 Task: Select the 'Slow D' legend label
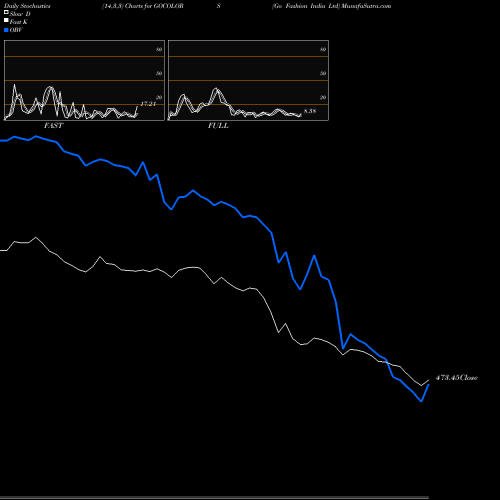point(20,14)
